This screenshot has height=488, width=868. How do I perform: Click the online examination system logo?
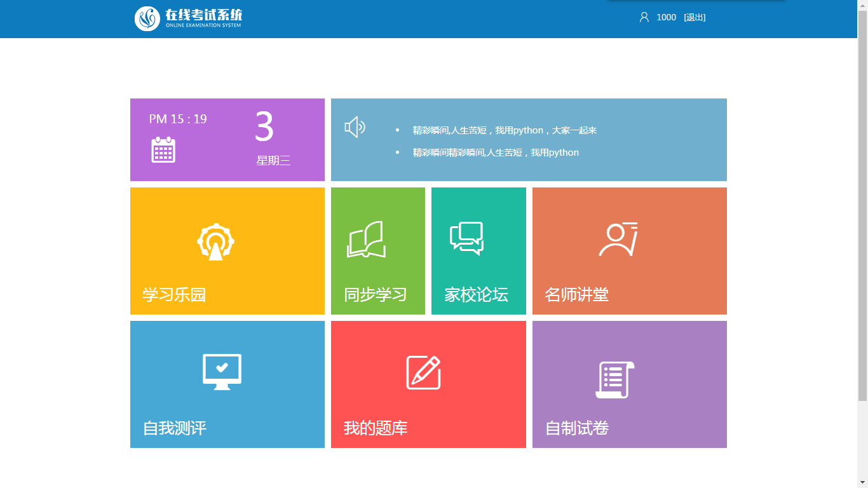click(188, 18)
